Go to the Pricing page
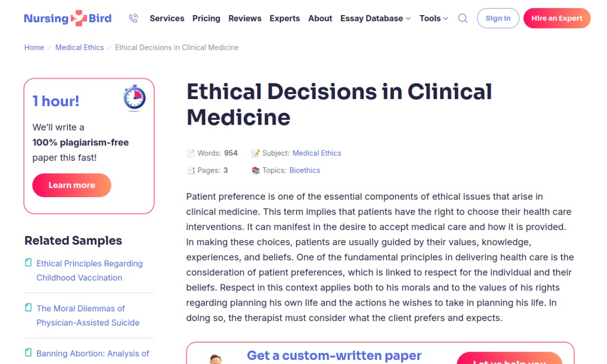Screen dimensions: 607x364 pos(206,18)
